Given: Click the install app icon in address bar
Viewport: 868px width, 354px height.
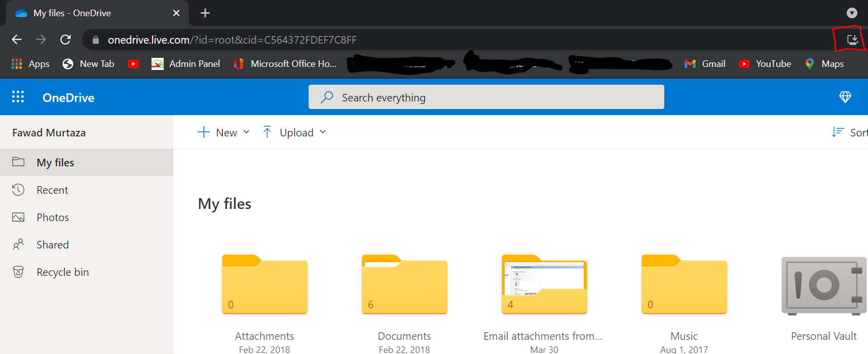Looking at the screenshot, I should (852, 40).
